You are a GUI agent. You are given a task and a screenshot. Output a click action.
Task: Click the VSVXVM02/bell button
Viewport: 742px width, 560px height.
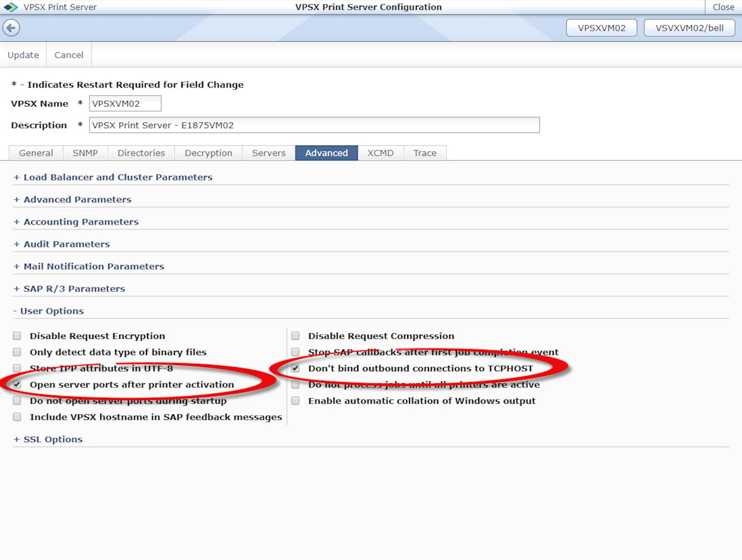click(690, 28)
